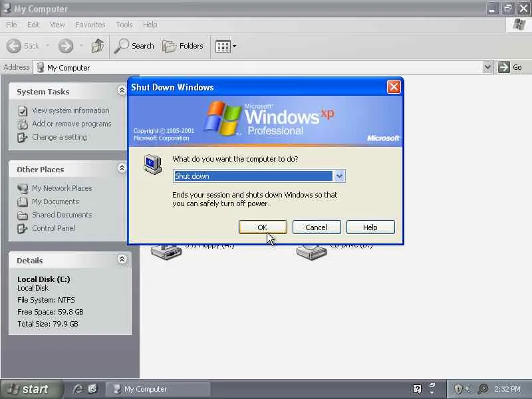Collapse the System Tasks panel
This screenshot has height=399, width=532.
coord(122,90)
